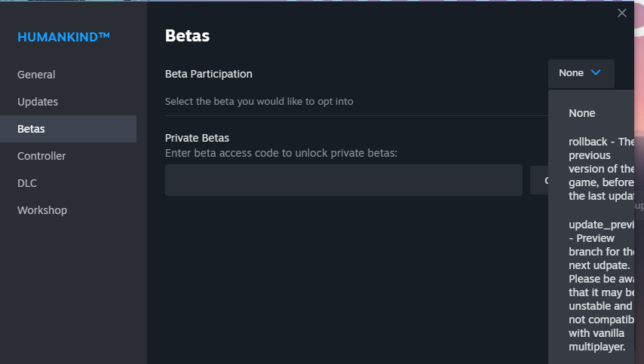Image resolution: width=644 pixels, height=364 pixels.
Task: Select the Betas sidebar item
Action: tap(68, 129)
